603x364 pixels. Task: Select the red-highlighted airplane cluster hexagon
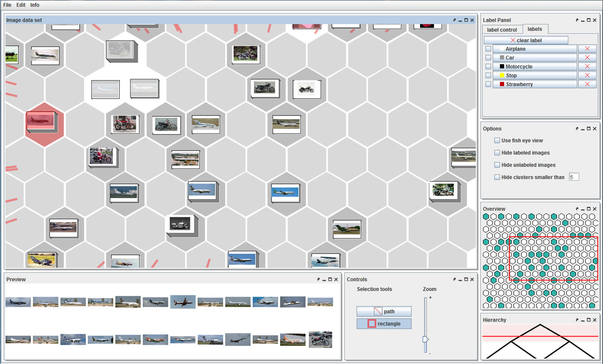click(44, 124)
